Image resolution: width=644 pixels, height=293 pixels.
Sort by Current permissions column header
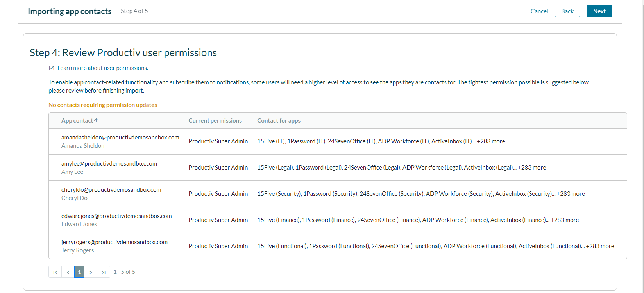coord(215,121)
